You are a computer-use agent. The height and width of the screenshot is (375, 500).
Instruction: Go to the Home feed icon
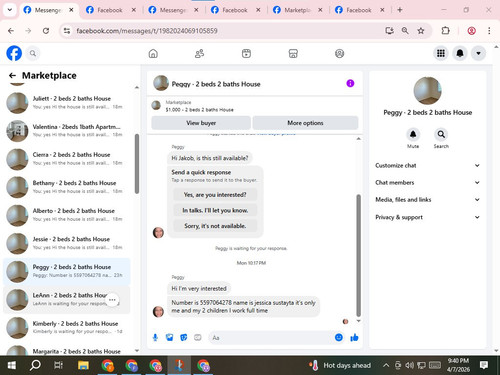tap(153, 53)
